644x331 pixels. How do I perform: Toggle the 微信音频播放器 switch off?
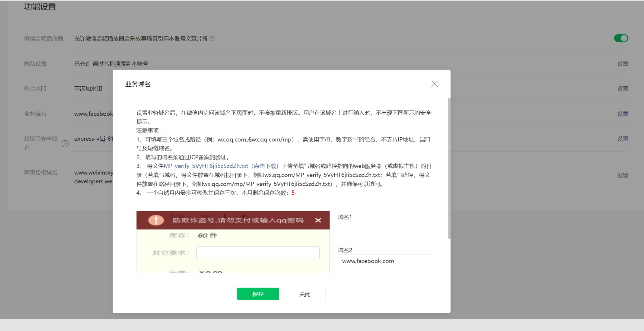tap(621, 38)
